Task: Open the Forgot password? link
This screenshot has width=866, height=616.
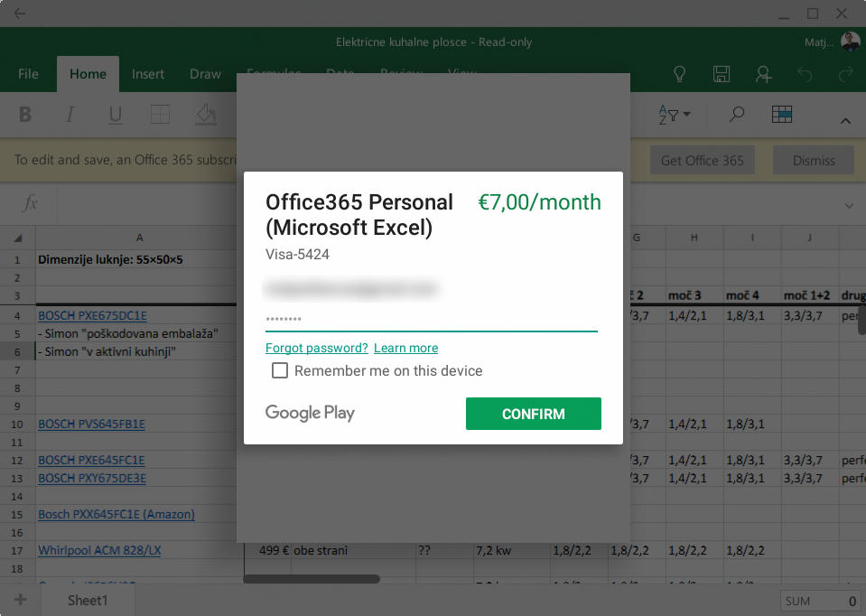Action: (316, 348)
